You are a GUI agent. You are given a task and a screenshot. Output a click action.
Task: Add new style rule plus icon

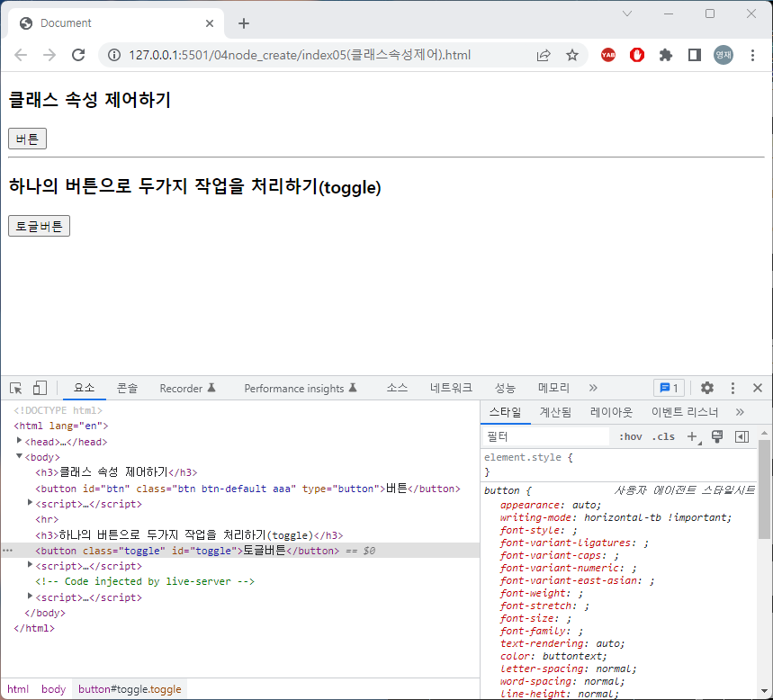(x=693, y=436)
